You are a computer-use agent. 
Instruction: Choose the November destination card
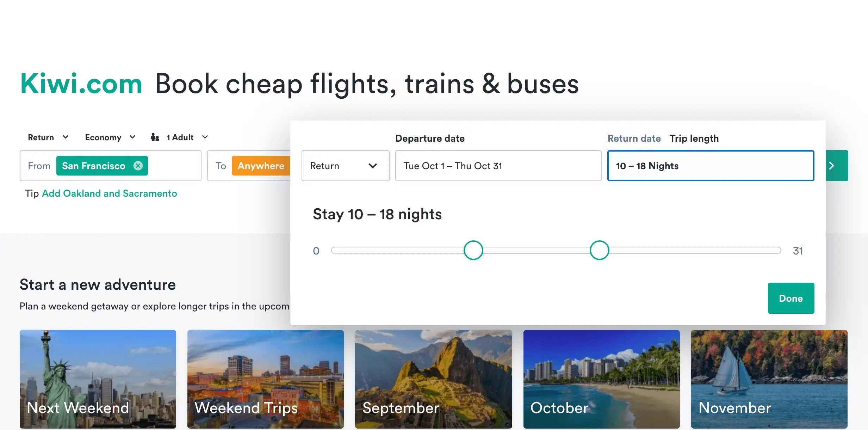pos(769,379)
